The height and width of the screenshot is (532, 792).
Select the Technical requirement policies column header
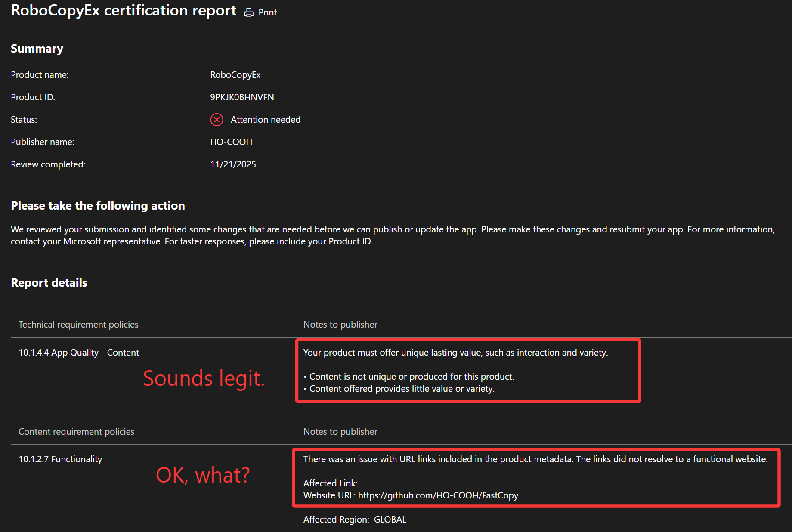tap(78, 324)
